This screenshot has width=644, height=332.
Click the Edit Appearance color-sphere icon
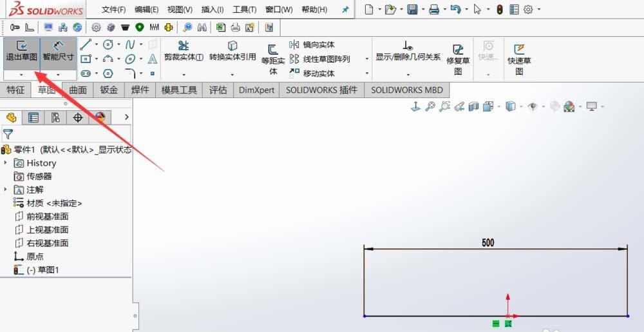(569, 107)
